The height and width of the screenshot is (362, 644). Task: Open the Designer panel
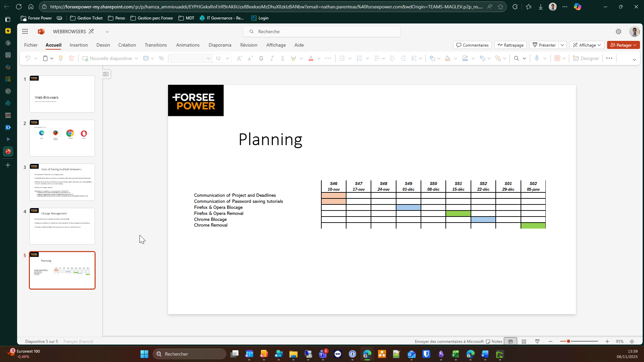click(586, 58)
